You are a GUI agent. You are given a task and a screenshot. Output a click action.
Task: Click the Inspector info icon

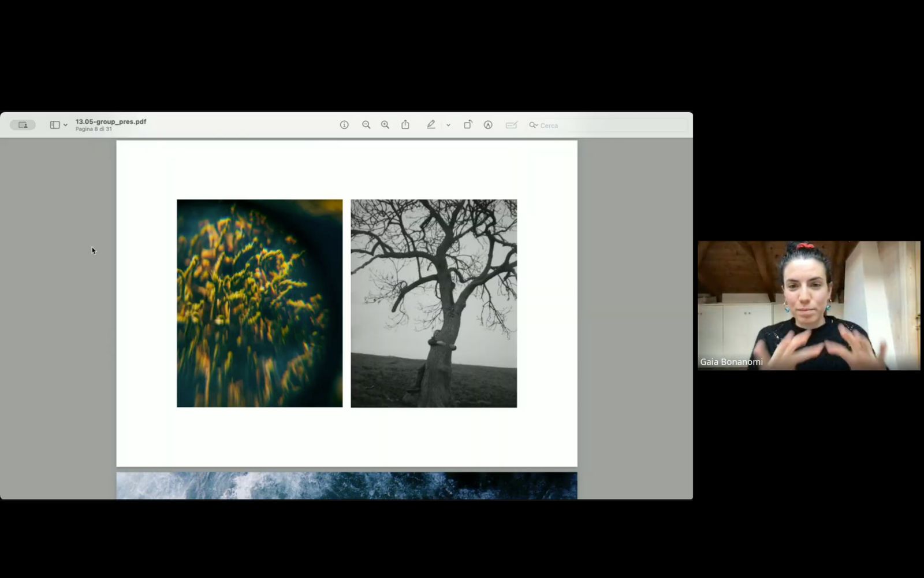[x=344, y=125]
